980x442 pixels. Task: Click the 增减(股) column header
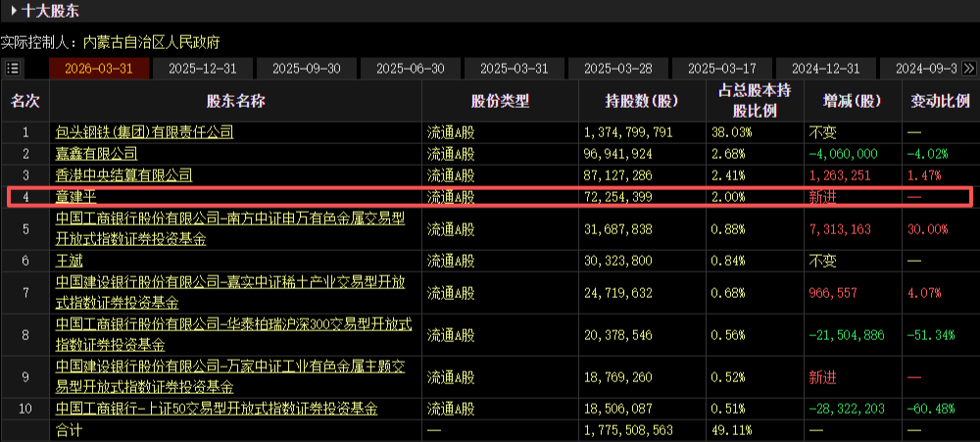coord(839,101)
